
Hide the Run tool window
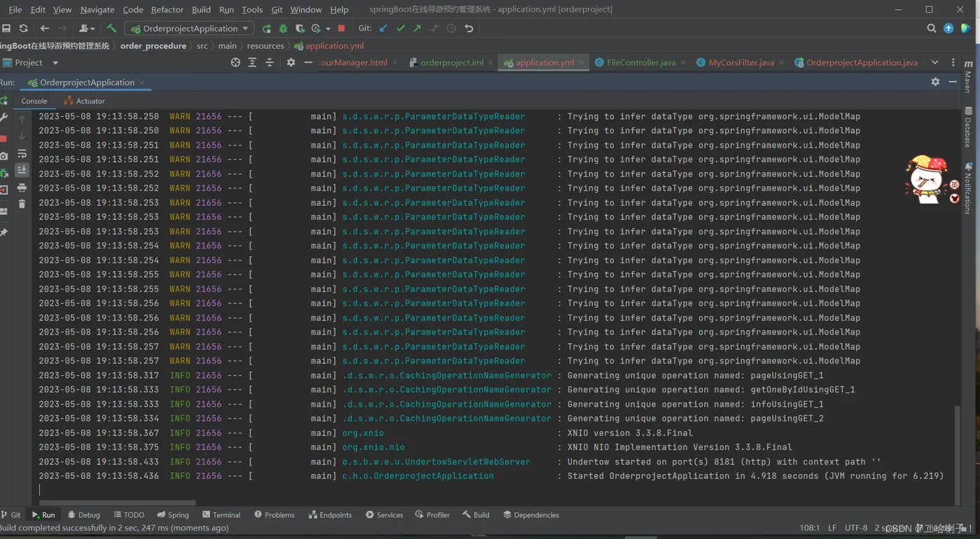(x=953, y=82)
